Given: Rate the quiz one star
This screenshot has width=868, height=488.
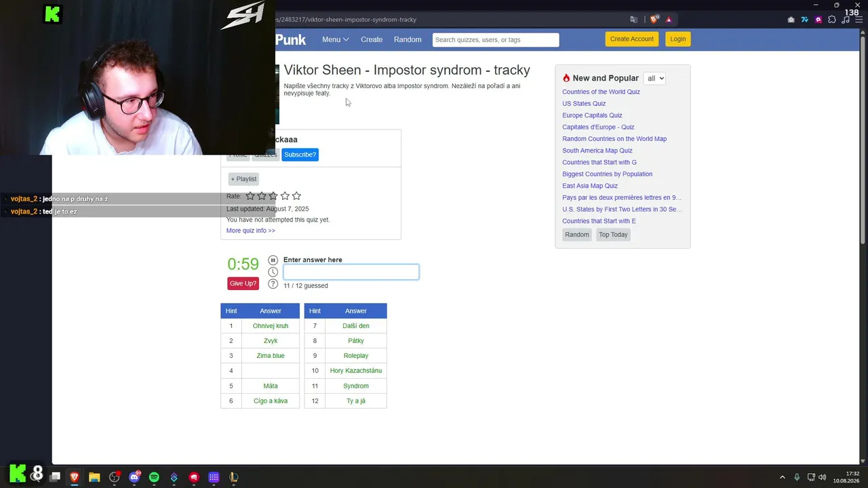Looking at the screenshot, I should click(250, 196).
